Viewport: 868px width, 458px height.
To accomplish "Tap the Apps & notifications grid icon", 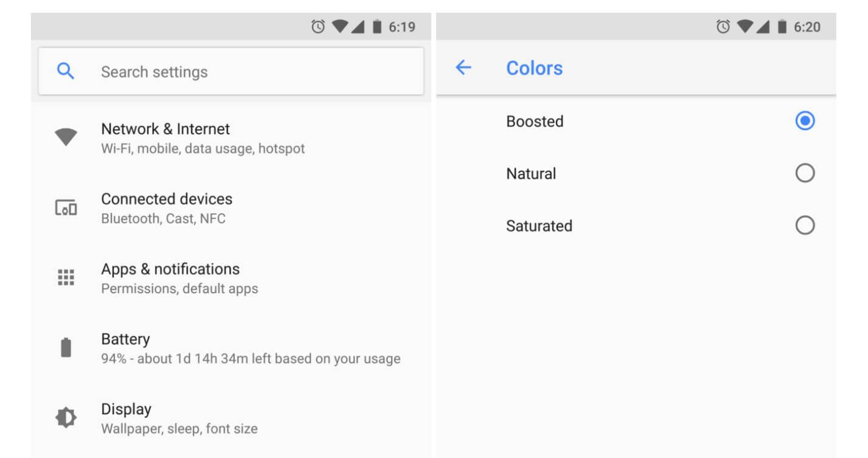I will [x=66, y=278].
